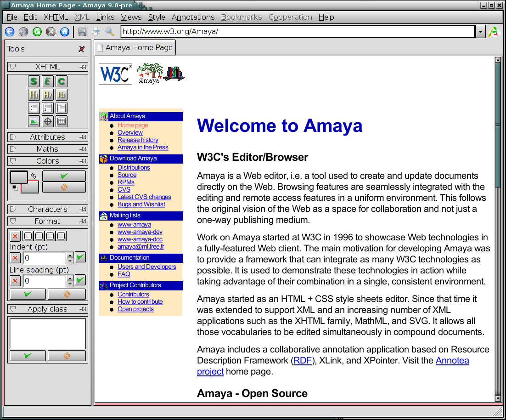Expand the Attributes panel
506x420 pixels.
tap(13, 137)
